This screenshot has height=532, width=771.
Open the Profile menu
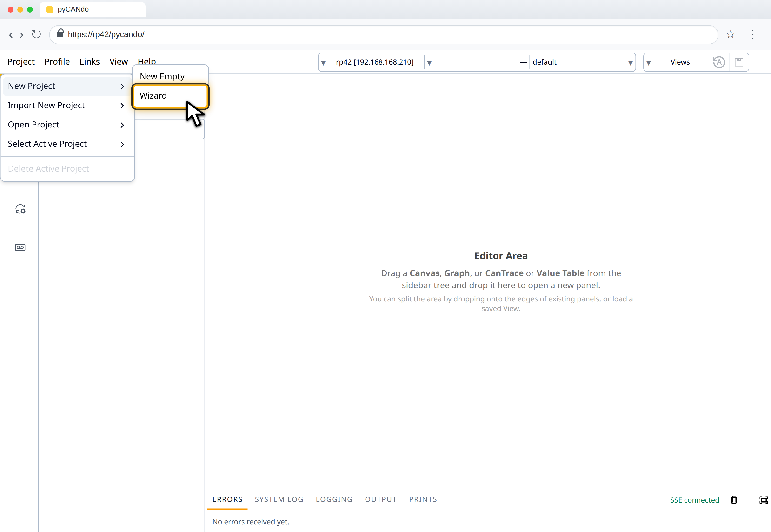[x=57, y=62]
